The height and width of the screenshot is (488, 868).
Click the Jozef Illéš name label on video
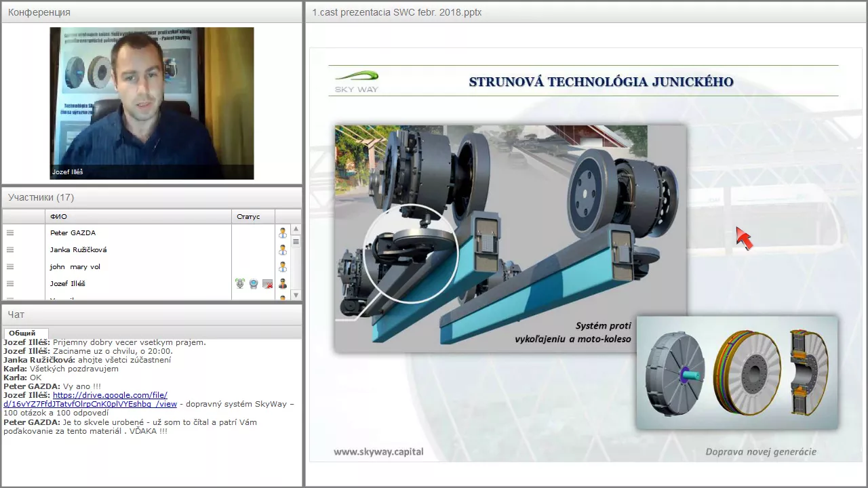tap(68, 172)
